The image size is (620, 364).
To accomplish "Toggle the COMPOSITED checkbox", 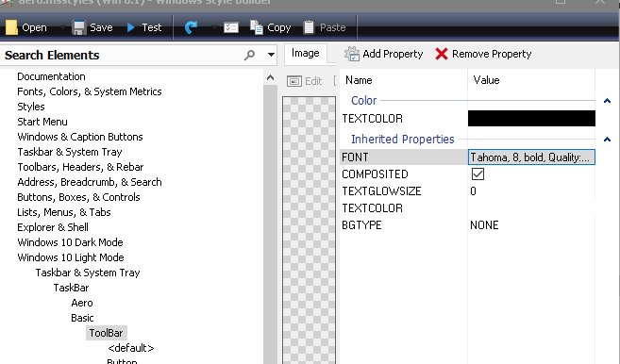I will [478, 174].
